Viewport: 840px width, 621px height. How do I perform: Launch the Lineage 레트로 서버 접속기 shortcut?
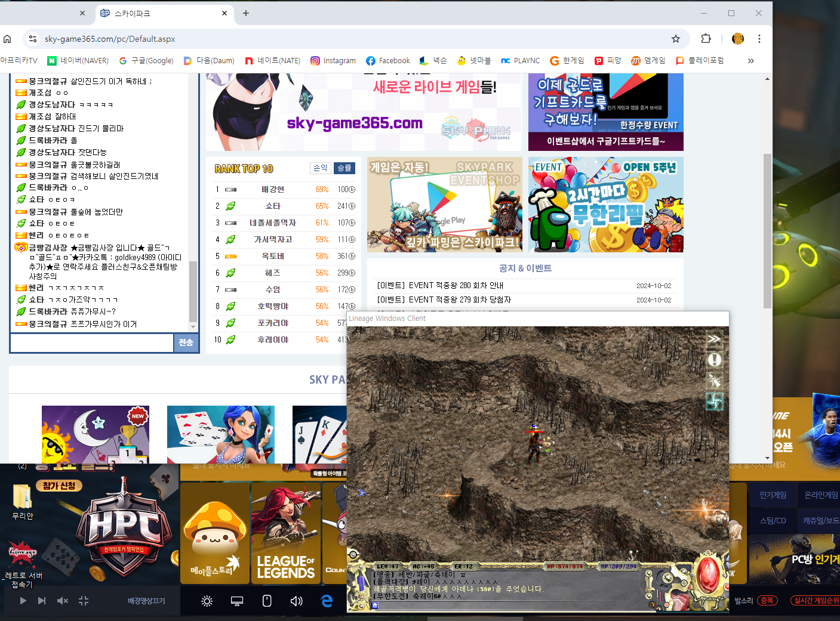point(22,565)
